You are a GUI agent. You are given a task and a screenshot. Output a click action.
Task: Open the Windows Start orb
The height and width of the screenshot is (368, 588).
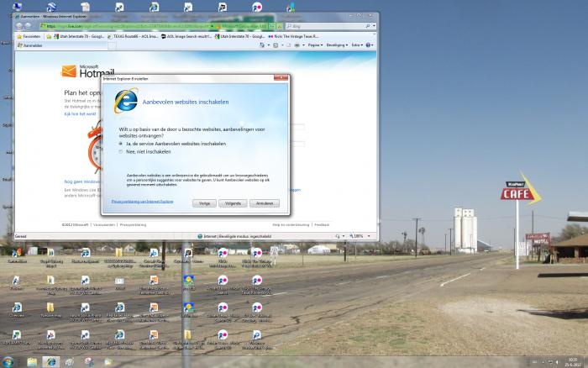pos(8,361)
